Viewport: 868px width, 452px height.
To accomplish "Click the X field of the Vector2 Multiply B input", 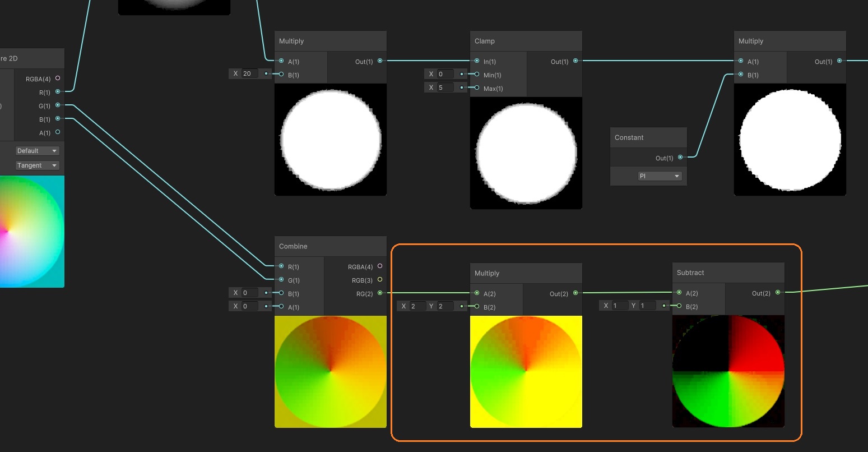I will [x=417, y=306].
